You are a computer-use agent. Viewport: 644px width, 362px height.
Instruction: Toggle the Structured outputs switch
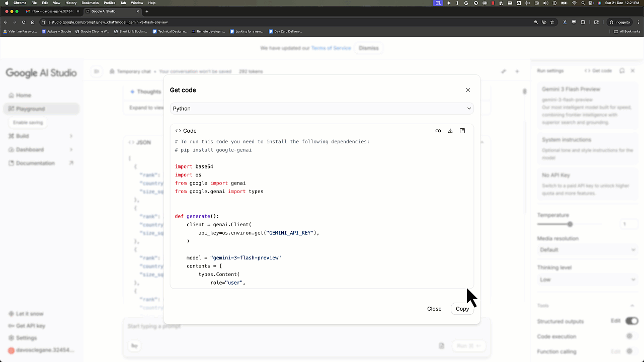point(631,321)
